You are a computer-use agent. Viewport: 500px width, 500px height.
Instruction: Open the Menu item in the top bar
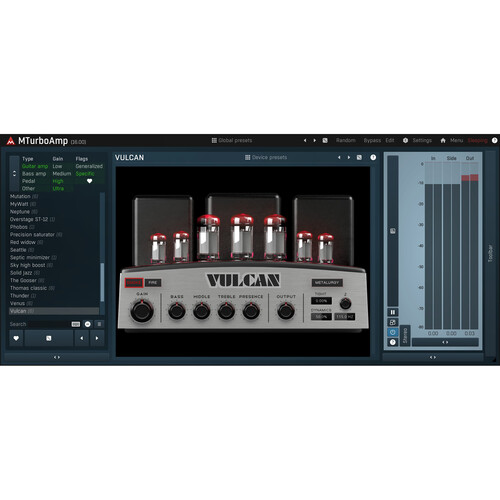(456, 141)
